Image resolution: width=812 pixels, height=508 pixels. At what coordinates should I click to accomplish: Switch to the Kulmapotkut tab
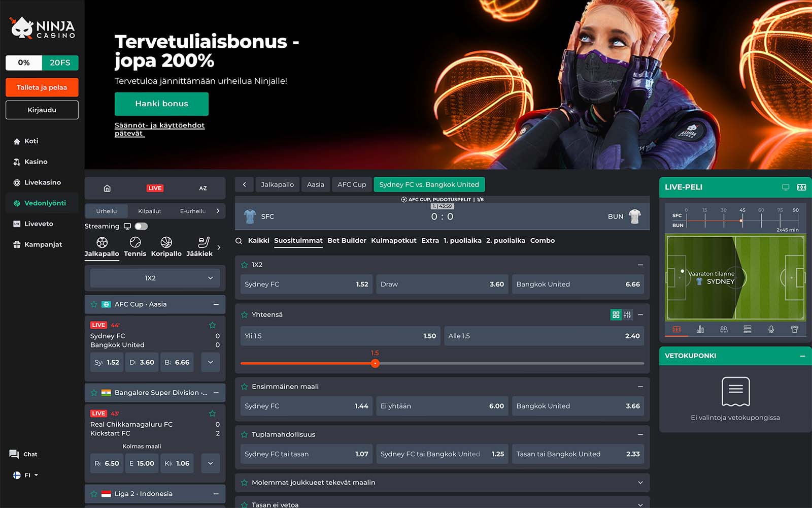(x=394, y=241)
